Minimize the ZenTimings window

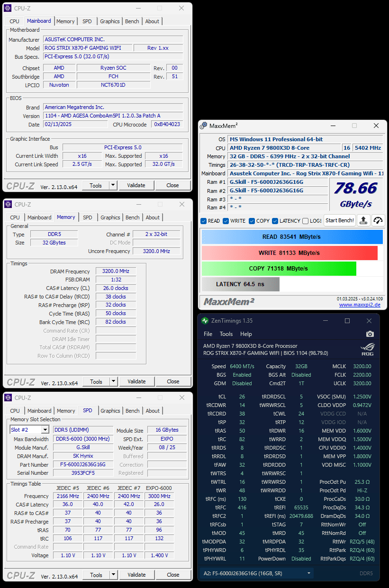click(x=325, y=321)
